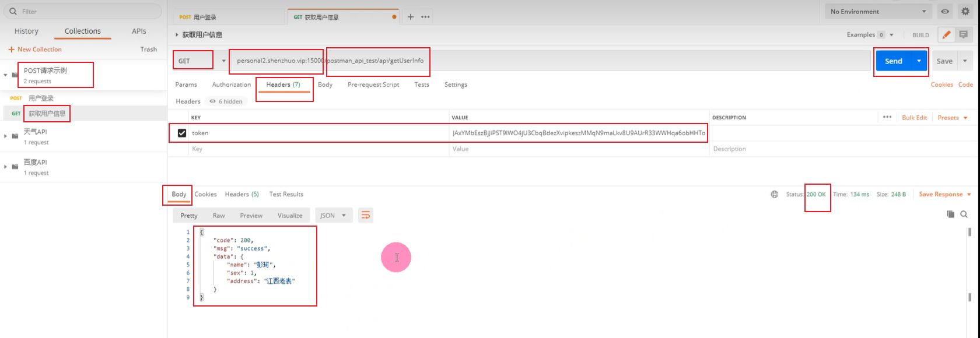This screenshot has height=338, width=980.
Task: Uncheck the token header checkbox
Action: tap(182, 133)
